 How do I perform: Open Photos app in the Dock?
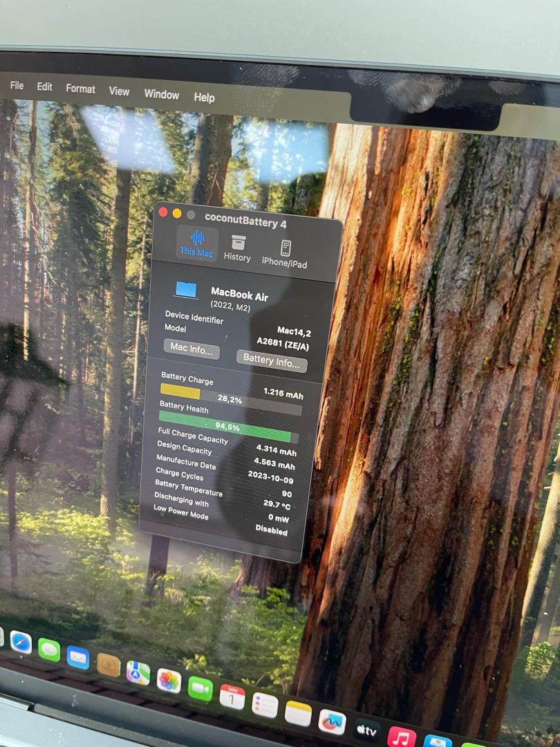169,681
